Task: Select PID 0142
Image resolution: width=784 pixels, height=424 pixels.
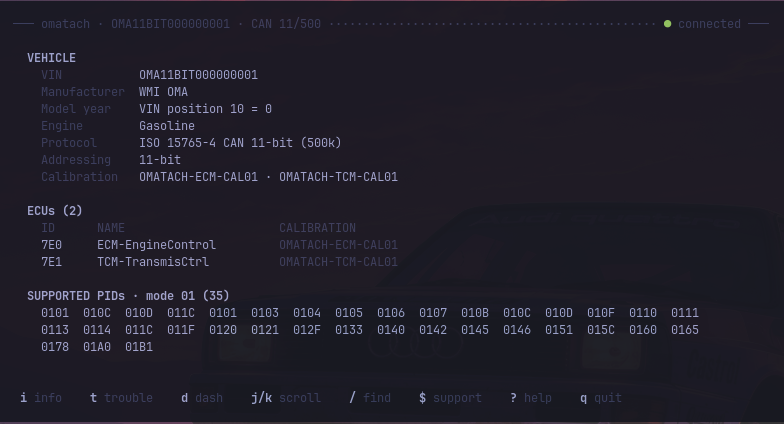Action: 433,330
